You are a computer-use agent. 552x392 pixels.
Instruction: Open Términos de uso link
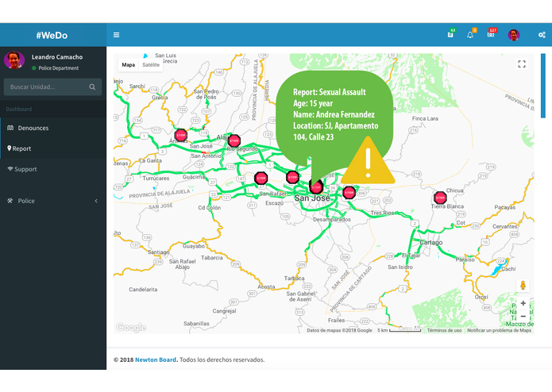[x=444, y=330]
